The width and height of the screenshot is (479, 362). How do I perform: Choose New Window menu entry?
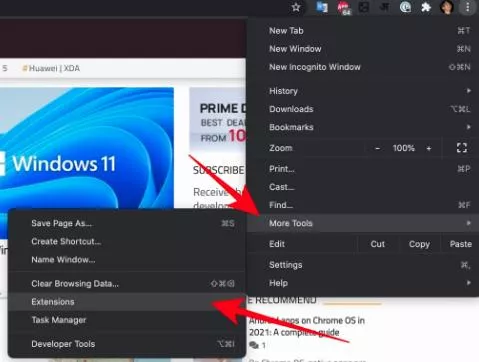(x=363, y=49)
